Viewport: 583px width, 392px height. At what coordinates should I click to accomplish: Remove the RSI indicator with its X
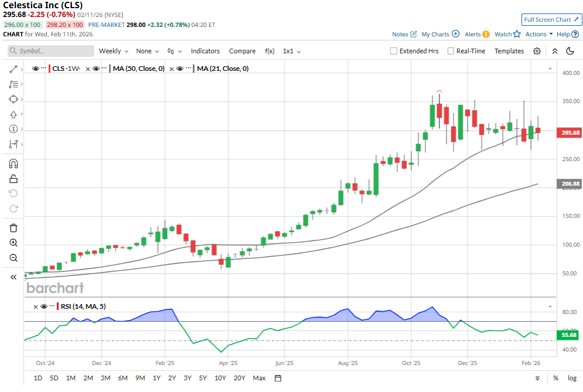(x=36, y=307)
